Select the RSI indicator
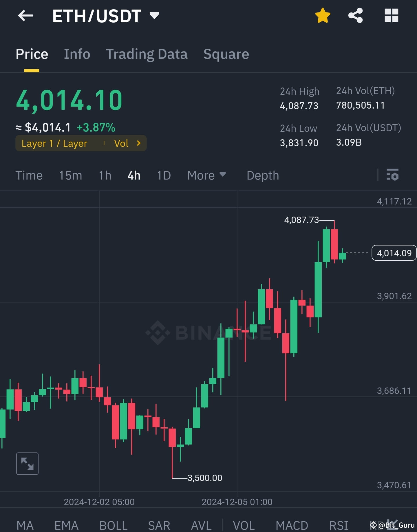The image size is (417, 532). point(339,525)
